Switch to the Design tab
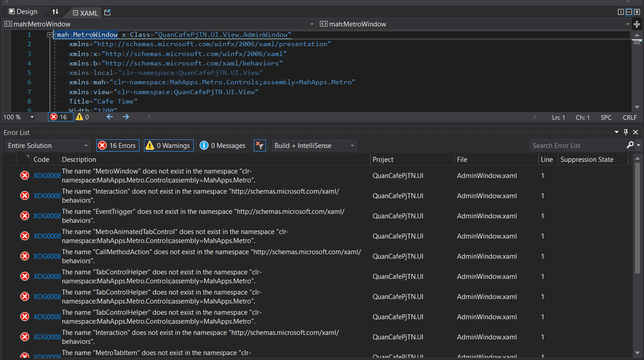This screenshot has width=644, height=360. coord(23,12)
